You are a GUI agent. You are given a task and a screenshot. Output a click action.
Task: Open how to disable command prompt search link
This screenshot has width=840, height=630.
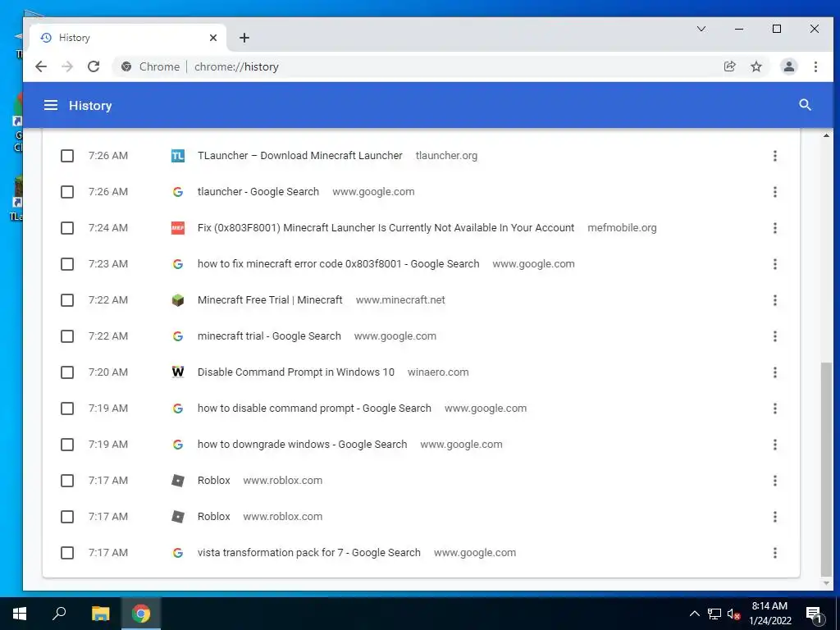pyautogui.click(x=314, y=409)
